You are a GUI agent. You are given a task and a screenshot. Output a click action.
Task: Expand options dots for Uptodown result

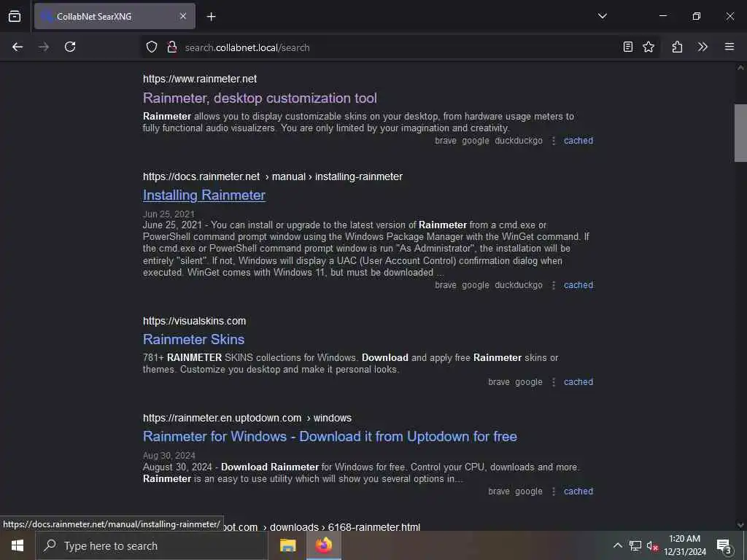[x=554, y=491]
